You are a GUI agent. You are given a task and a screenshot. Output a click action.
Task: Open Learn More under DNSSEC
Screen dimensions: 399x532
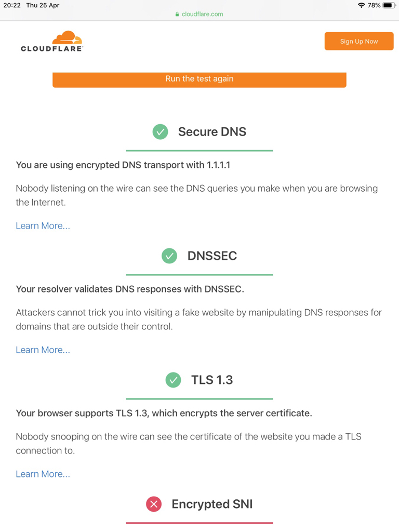coord(43,350)
